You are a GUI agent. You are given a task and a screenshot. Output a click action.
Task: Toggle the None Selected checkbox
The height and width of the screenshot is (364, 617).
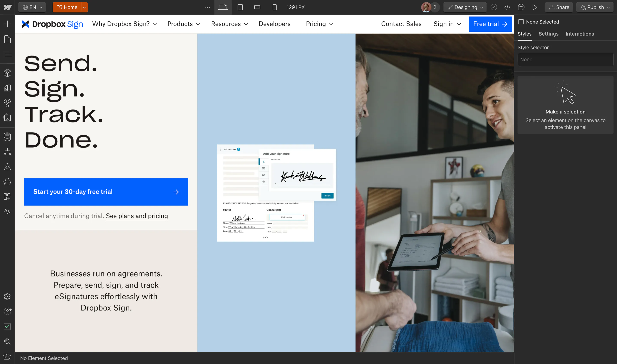521,22
